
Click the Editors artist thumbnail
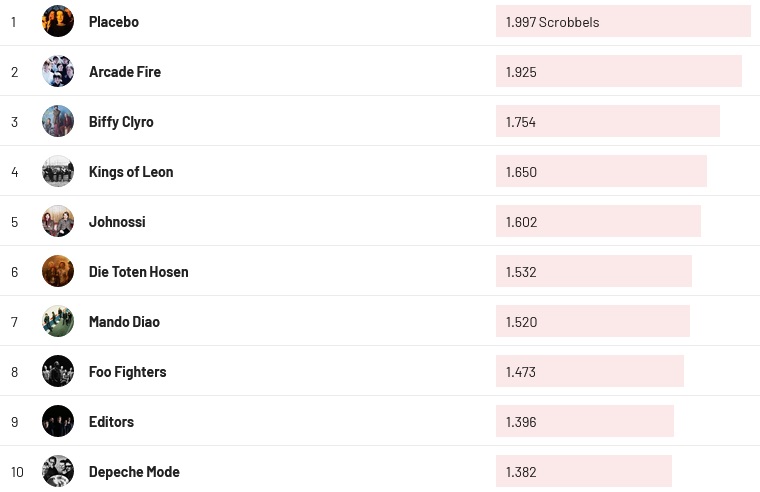point(58,421)
